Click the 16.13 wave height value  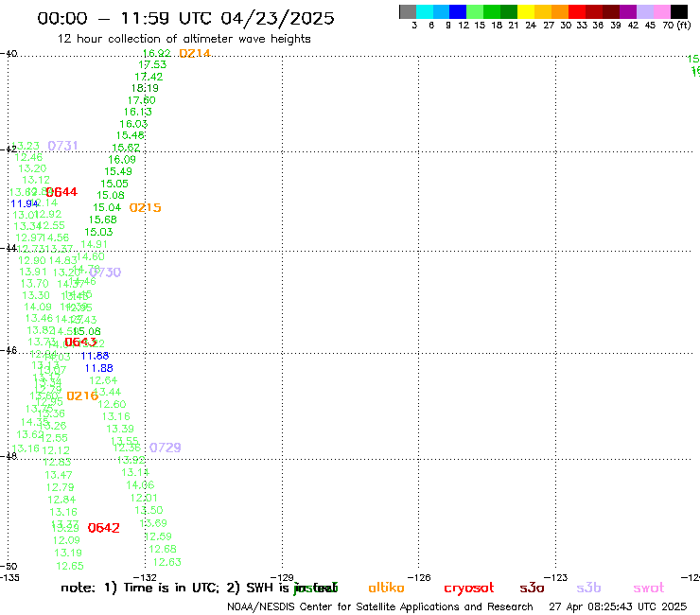(x=137, y=112)
